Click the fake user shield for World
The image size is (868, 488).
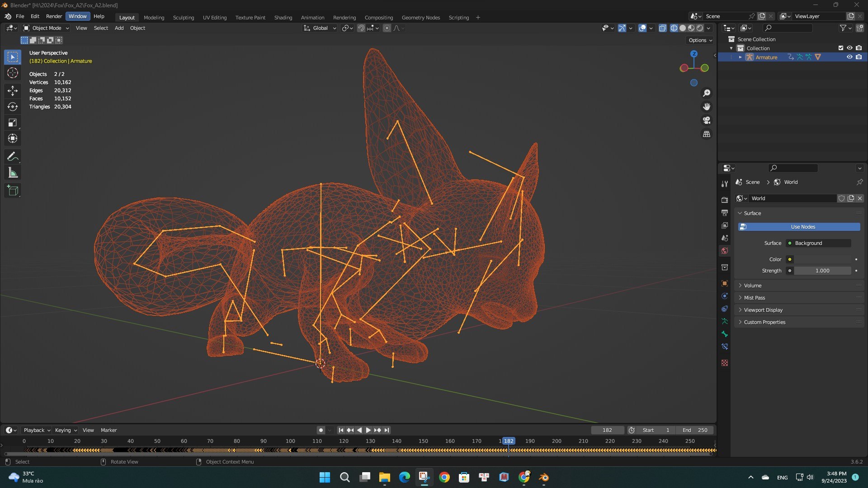click(841, 198)
